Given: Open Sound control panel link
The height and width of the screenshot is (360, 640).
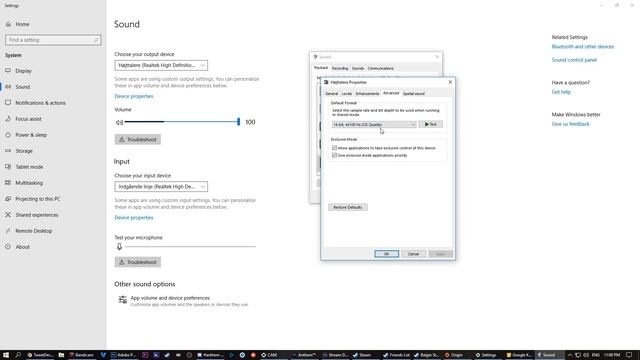Looking at the screenshot, I should click(x=574, y=60).
